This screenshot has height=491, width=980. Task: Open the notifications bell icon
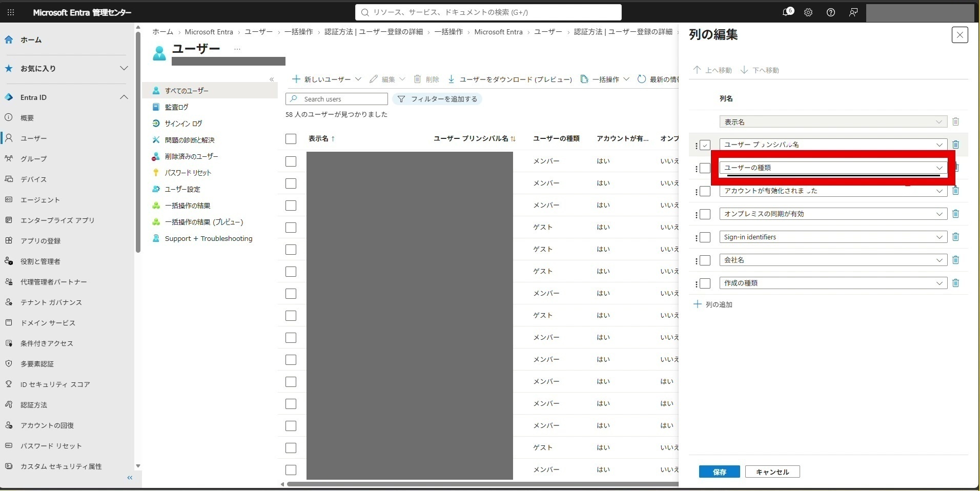pyautogui.click(x=787, y=12)
